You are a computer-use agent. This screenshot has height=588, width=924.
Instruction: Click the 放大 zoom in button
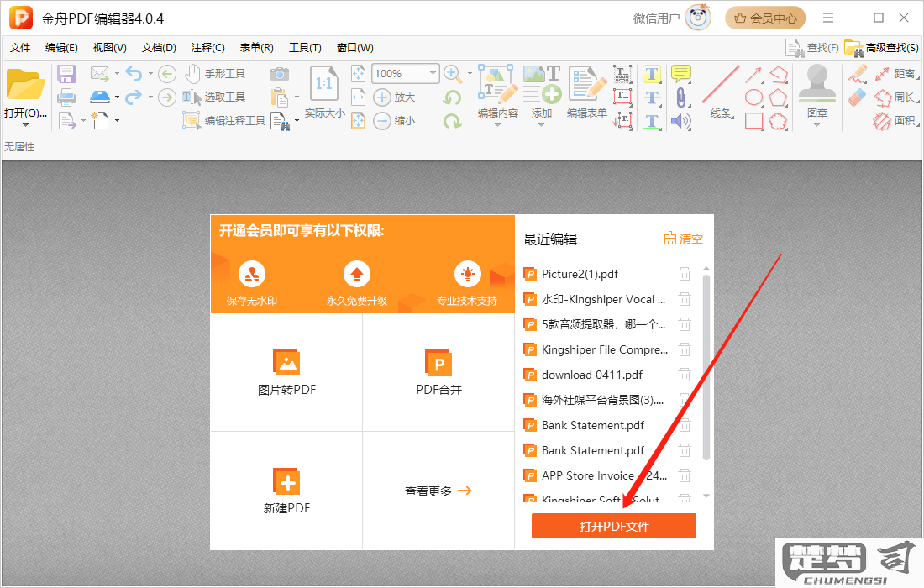(394, 97)
